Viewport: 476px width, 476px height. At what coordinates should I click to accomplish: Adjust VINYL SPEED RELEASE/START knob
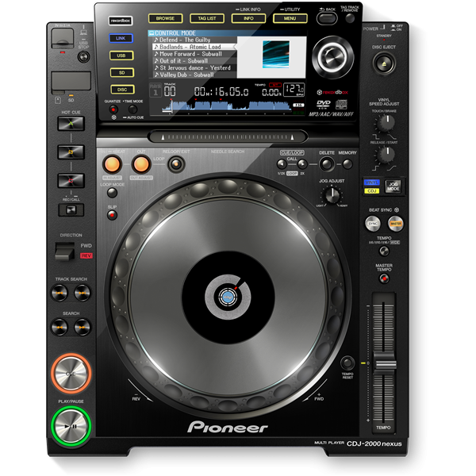(x=386, y=154)
